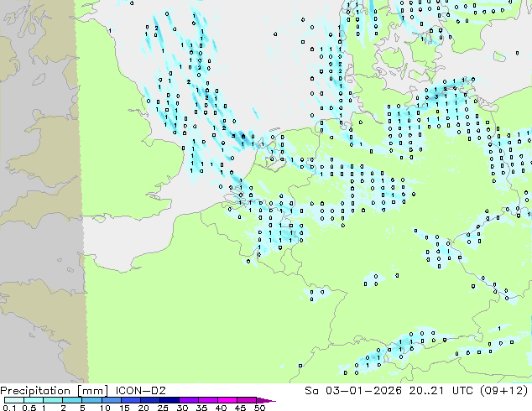Click the "0.1" legend scale label
This screenshot has width=532, height=411.
pos(9,408)
